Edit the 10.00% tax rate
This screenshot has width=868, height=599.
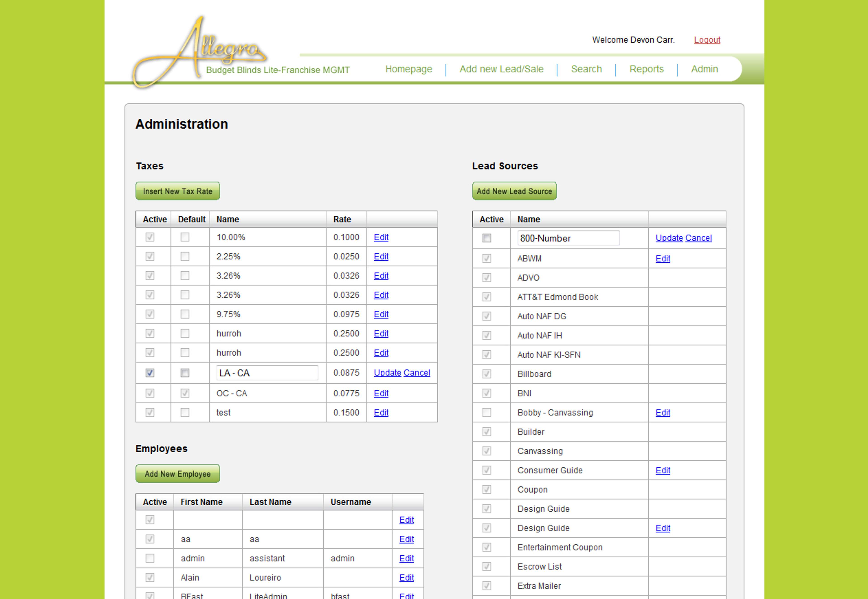tap(381, 237)
